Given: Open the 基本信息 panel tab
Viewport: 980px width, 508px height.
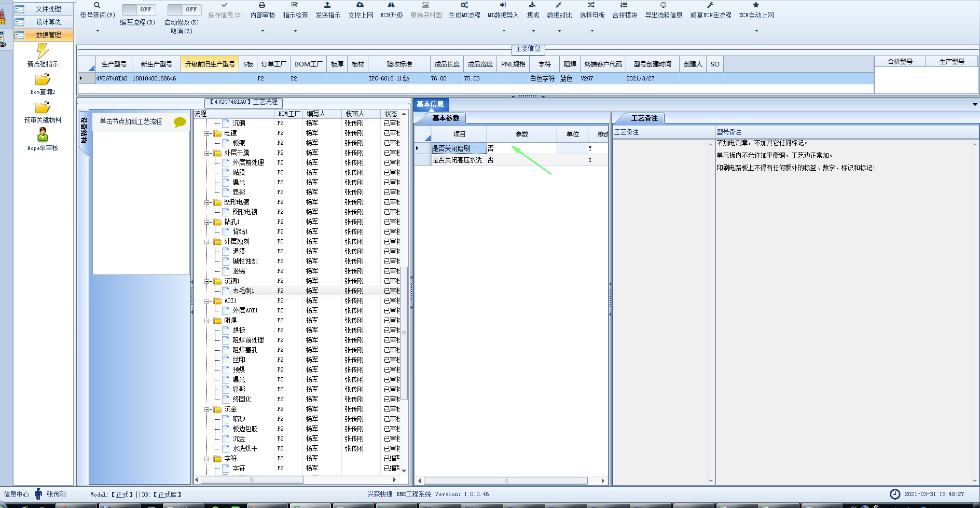Looking at the screenshot, I should pos(430,104).
